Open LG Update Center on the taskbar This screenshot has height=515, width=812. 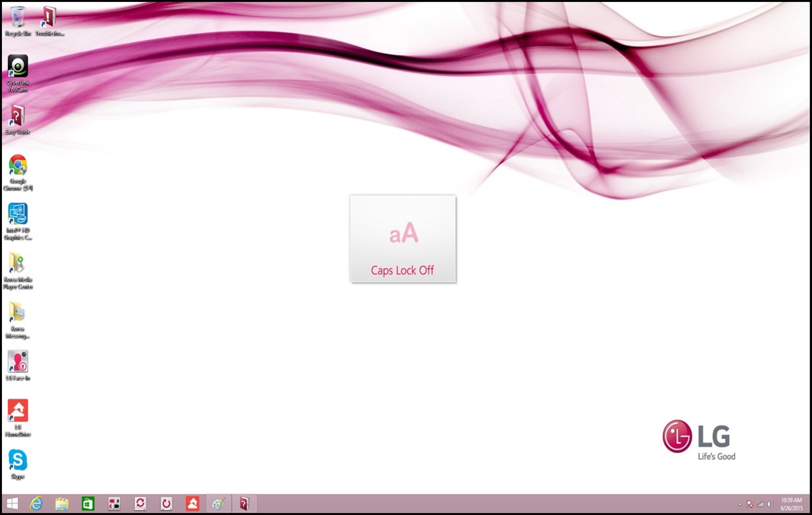tap(141, 503)
